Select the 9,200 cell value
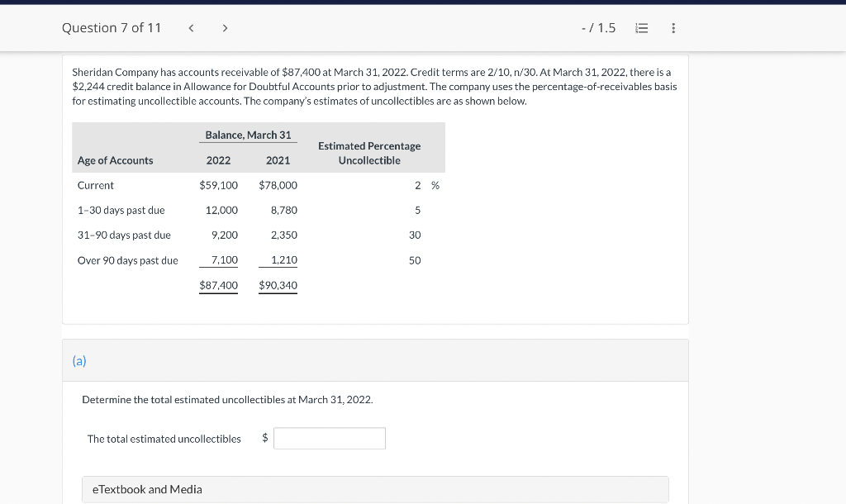 pos(225,235)
